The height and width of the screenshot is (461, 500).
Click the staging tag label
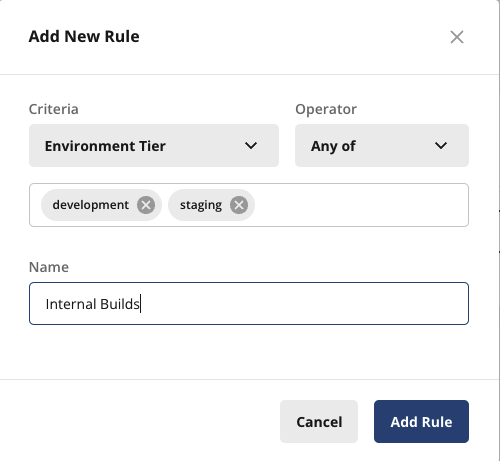[201, 205]
